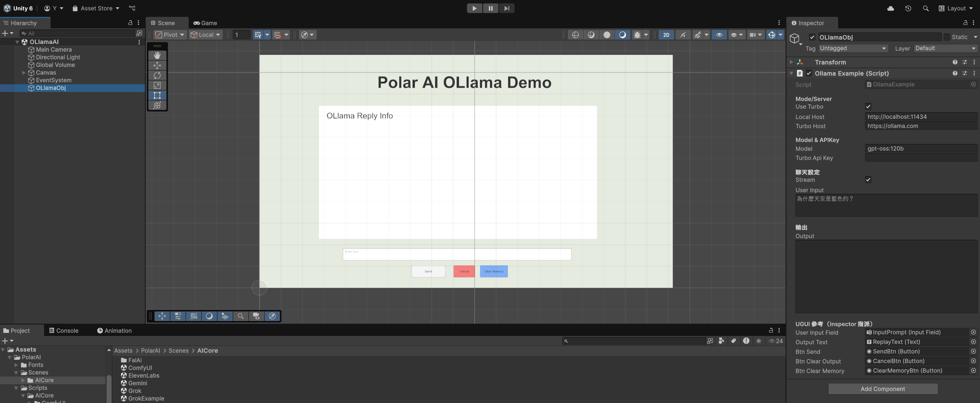Toggle grid snapping button
The height and width of the screenshot is (403, 980).
277,35
